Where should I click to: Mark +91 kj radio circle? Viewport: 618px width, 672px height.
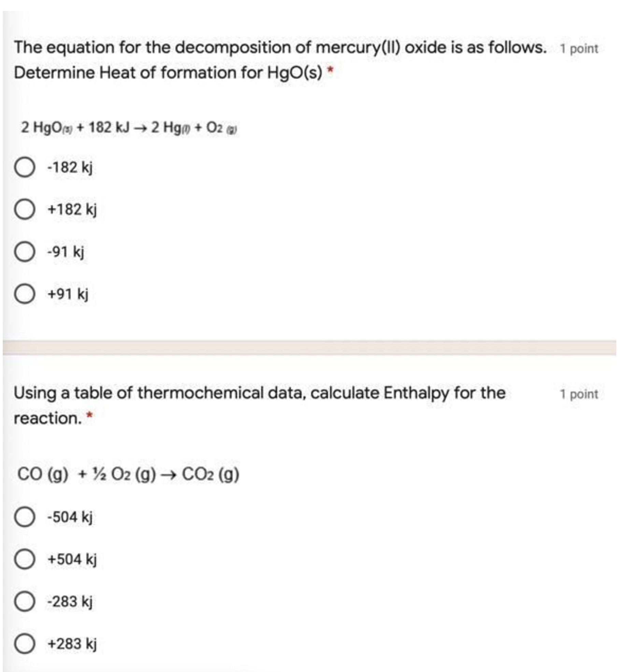point(25,294)
